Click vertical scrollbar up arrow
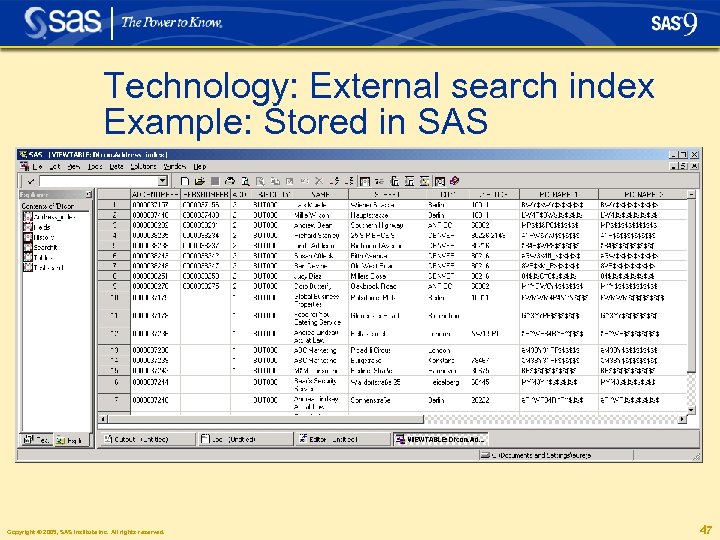The width and height of the screenshot is (720, 540). coord(691,194)
